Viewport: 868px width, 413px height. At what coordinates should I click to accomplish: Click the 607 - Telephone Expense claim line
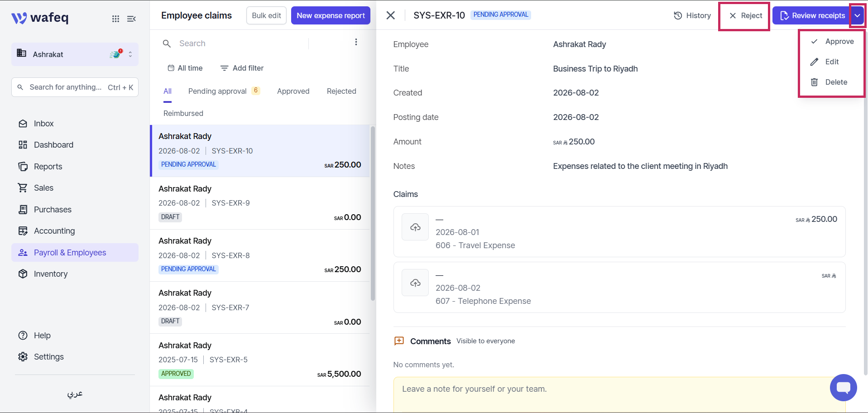click(x=619, y=288)
